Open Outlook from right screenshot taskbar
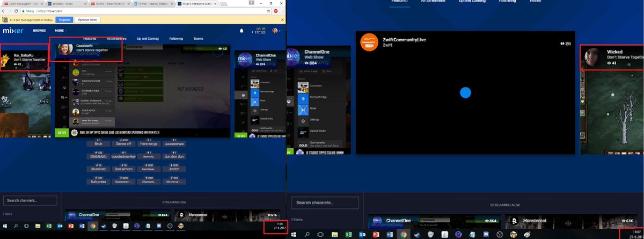The height and width of the screenshot is (239, 644). click(362, 235)
